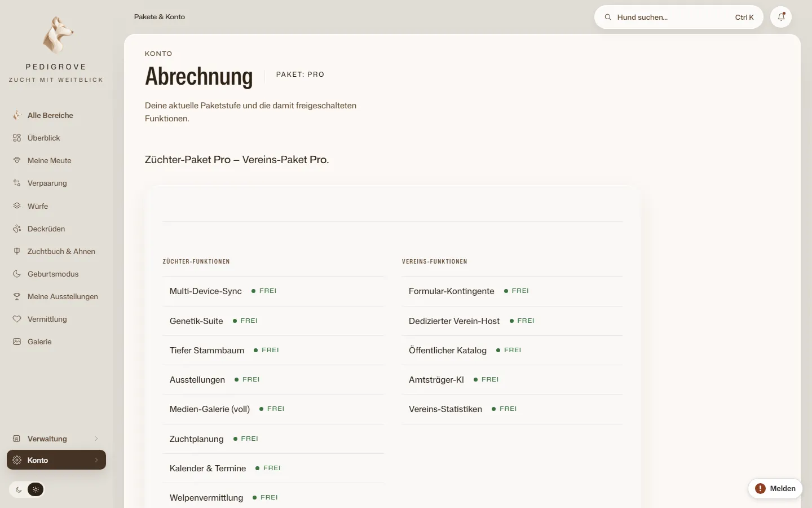Click the Abrechnung heading

pyautogui.click(x=199, y=76)
